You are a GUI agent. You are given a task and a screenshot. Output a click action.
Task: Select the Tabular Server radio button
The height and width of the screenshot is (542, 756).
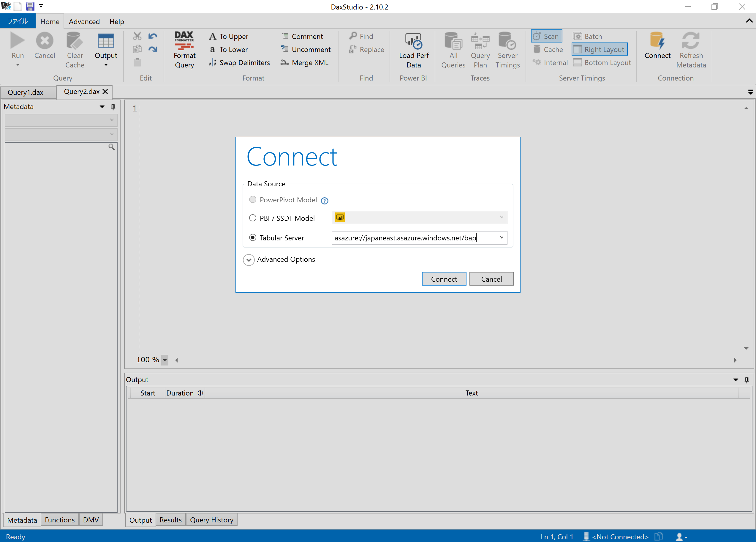click(253, 237)
